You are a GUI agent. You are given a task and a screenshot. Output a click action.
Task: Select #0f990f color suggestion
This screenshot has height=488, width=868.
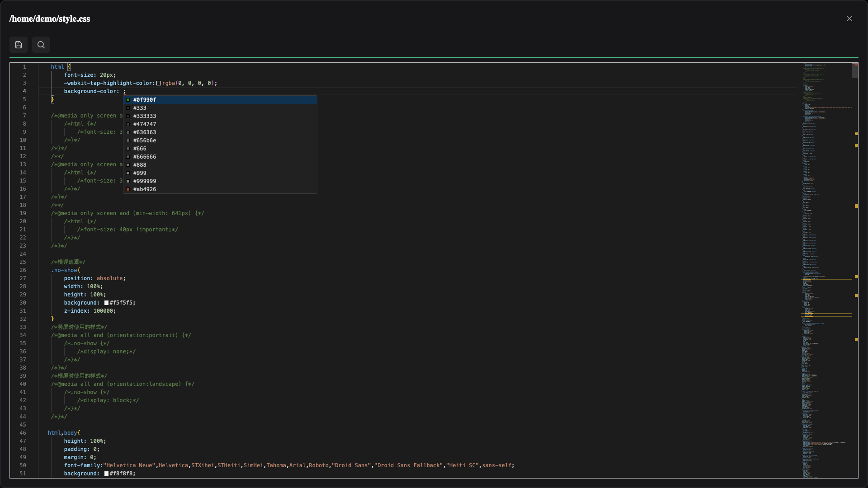coord(220,100)
